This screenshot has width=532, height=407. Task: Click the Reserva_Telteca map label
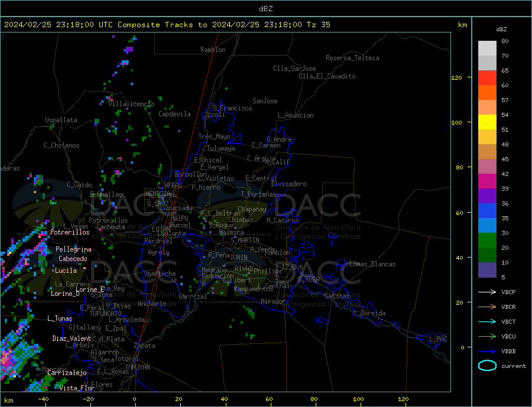[352, 58]
